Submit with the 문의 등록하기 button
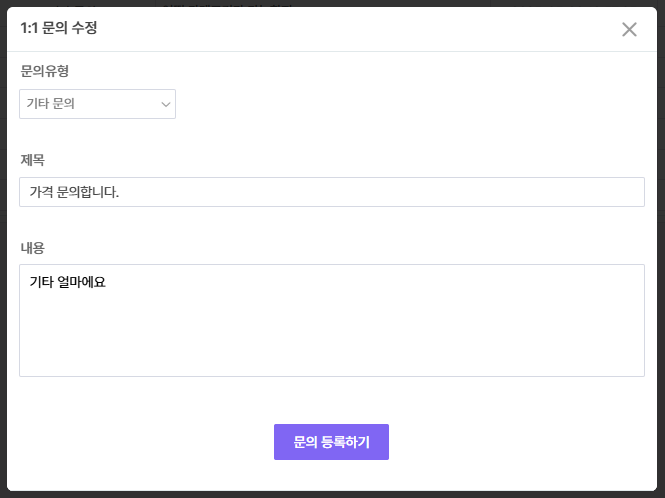This screenshot has height=498, width=665. pyautogui.click(x=331, y=442)
